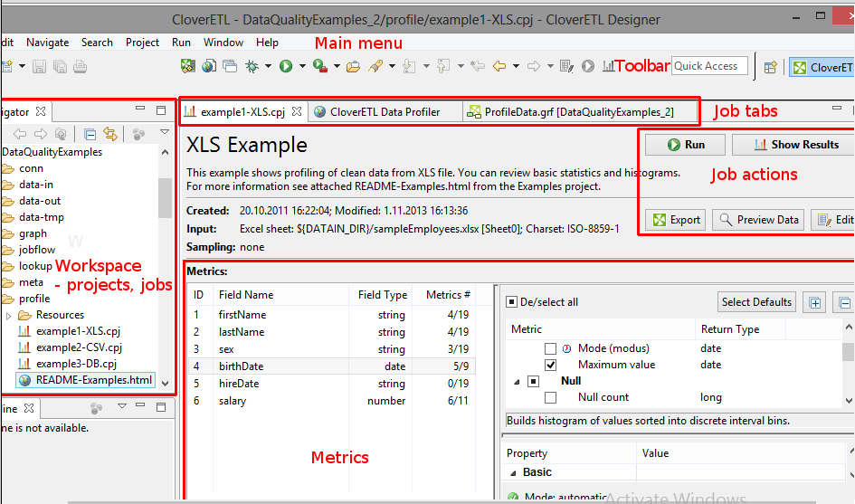Click the Print toolbar icon
Viewport: 855px width, 504px height.
(81, 67)
